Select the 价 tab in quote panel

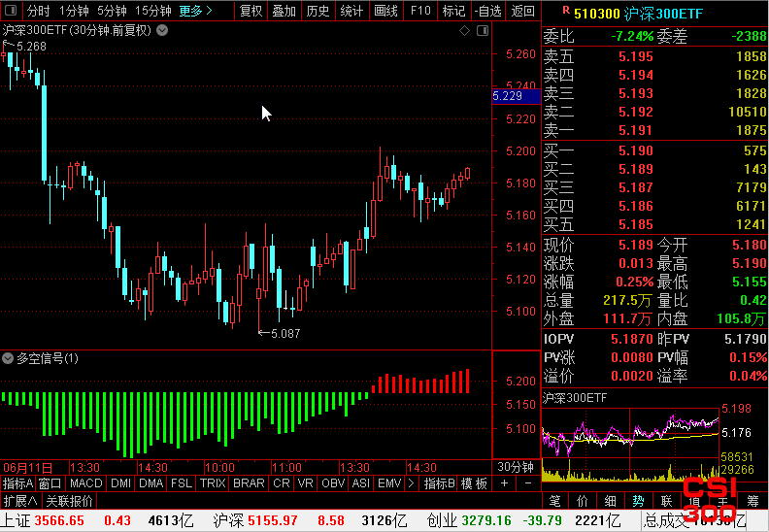point(583,501)
